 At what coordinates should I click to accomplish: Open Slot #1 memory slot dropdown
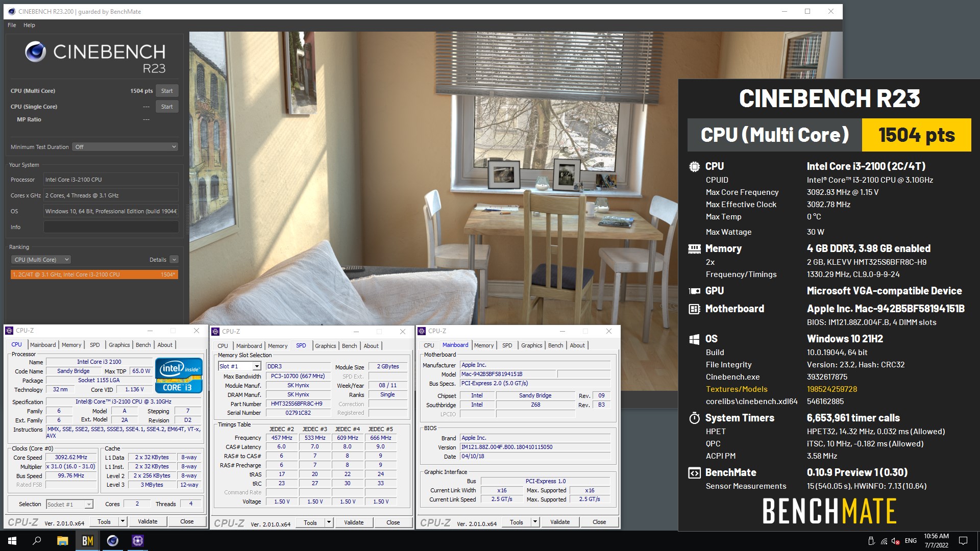pyautogui.click(x=257, y=366)
